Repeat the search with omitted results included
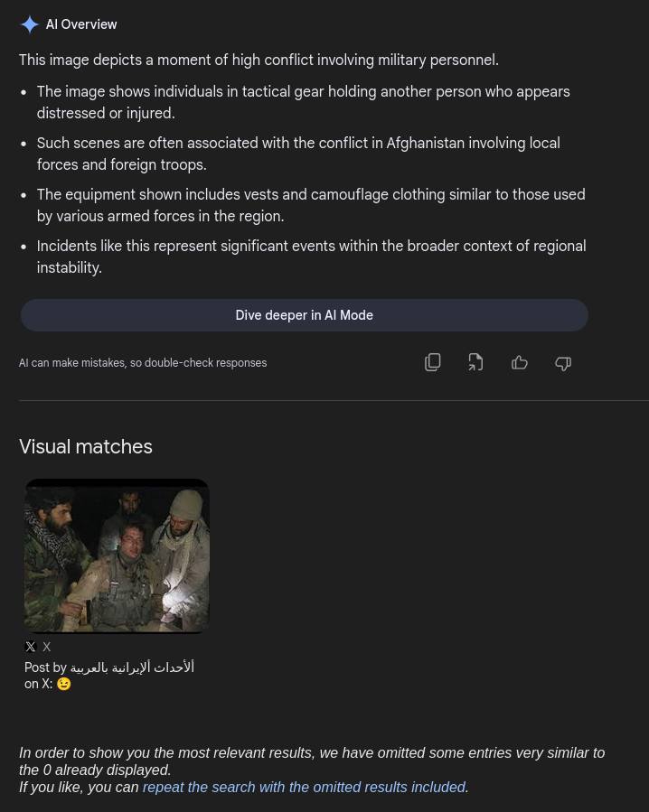The width and height of the screenshot is (649, 812). [304, 787]
